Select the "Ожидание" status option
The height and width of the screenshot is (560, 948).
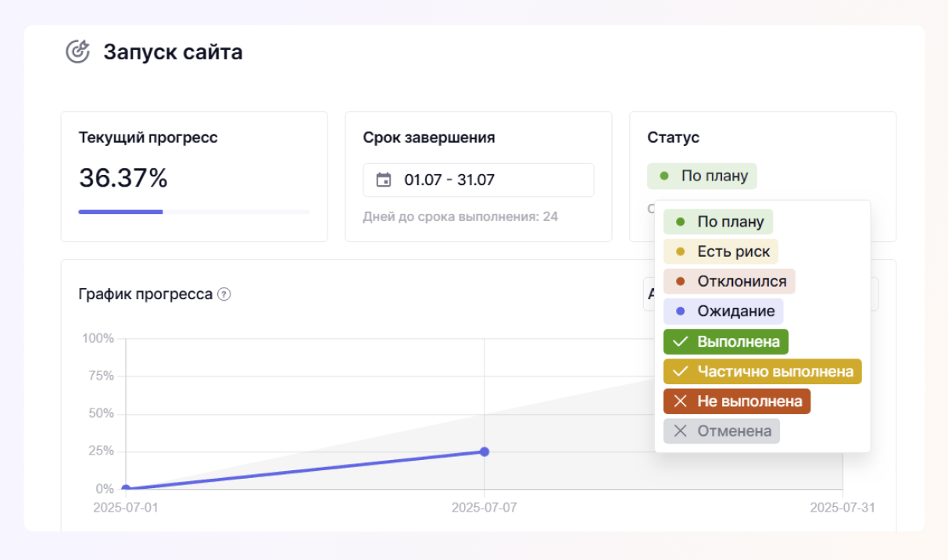(x=723, y=311)
